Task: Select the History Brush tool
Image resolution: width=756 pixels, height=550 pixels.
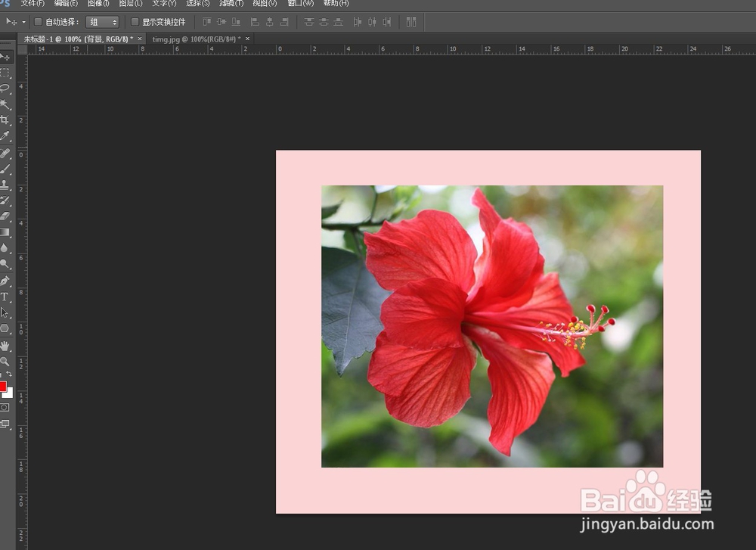Action: click(x=5, y=200)
